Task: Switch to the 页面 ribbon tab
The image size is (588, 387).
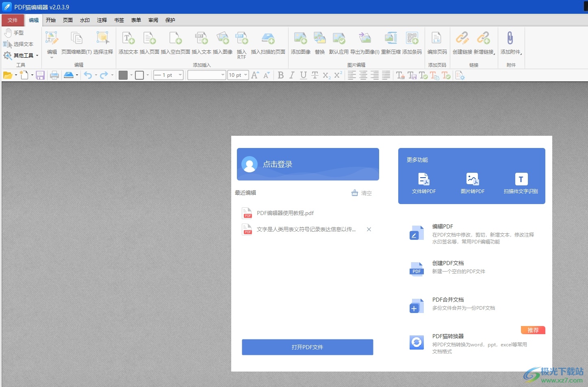Action: tap(68, 20)
